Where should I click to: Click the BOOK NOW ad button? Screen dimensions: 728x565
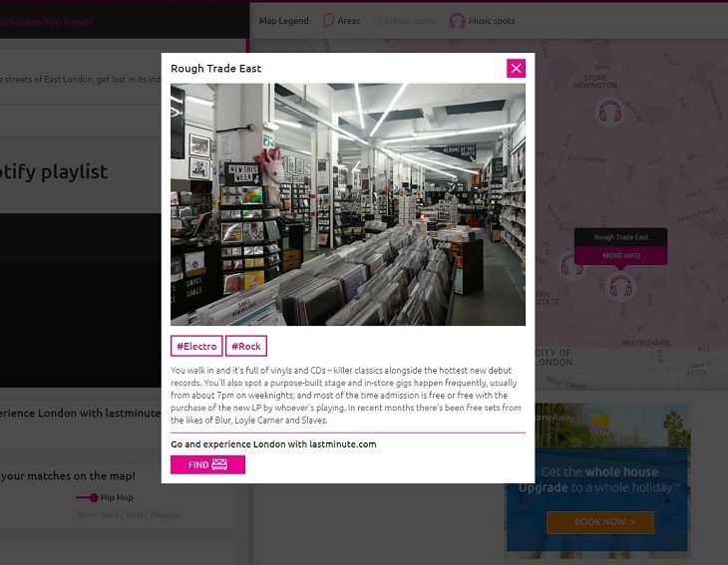[x=599, y=521]
